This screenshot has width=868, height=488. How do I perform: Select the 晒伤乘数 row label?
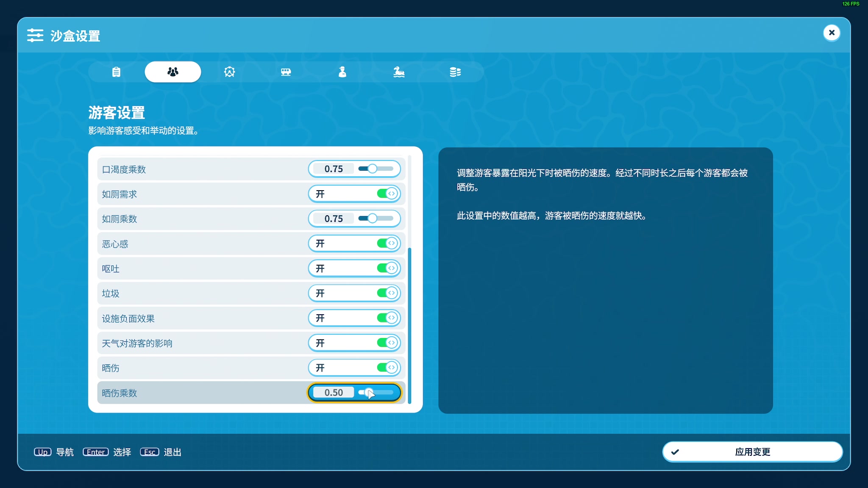click(120, 393)
